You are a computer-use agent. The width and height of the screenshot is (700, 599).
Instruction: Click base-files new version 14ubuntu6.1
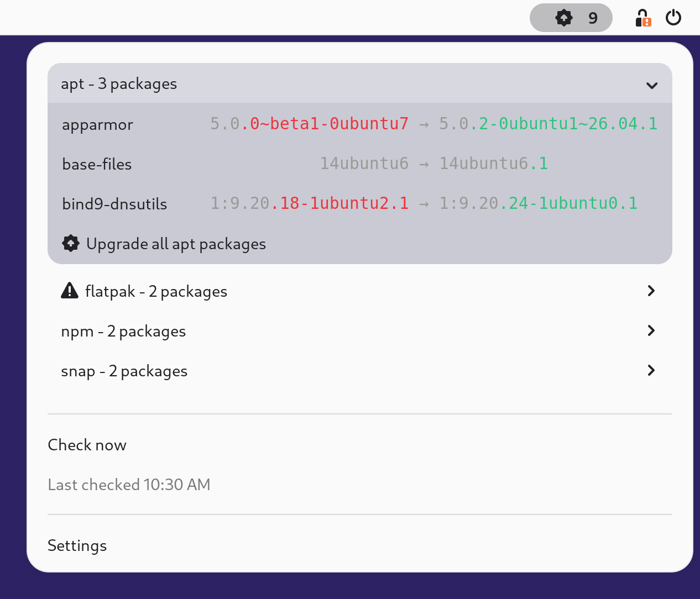tap(493, 164)
